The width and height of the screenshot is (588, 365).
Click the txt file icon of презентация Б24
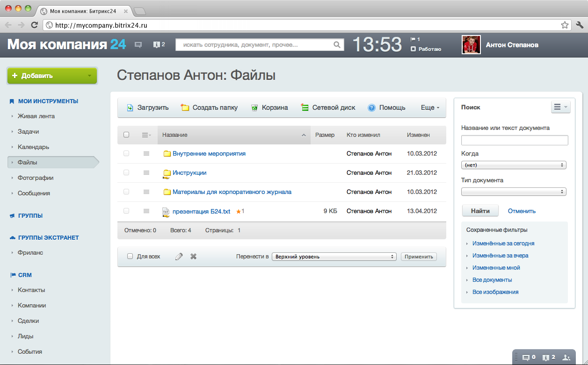point(166,212)
